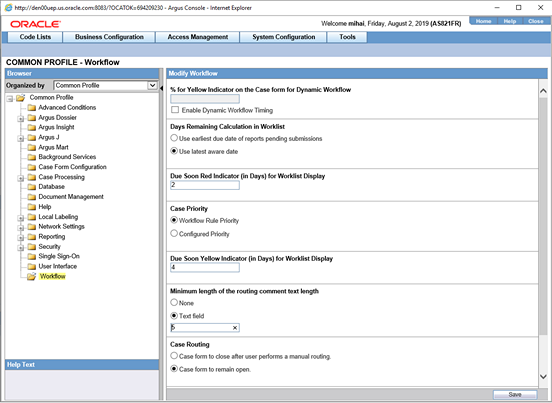Click the Reporting folder icon
The width and height of the screenshot is (552, 403).
click(32, 237)
